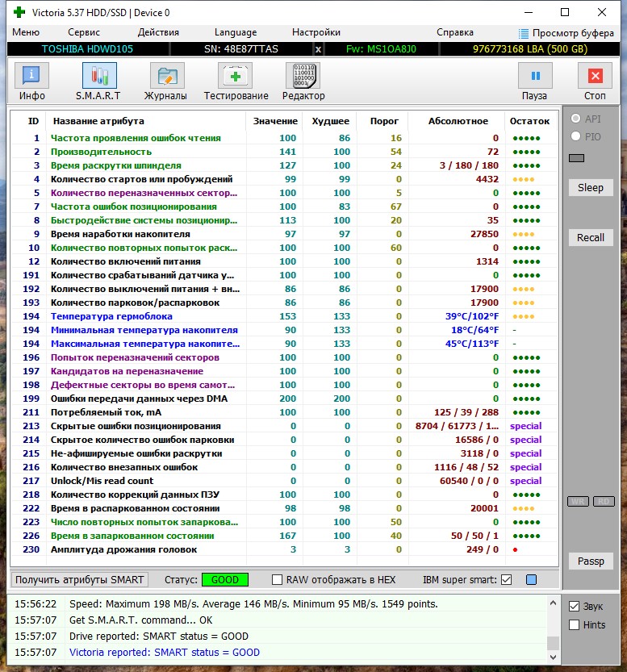Select row Время в запаркованном состоянии
Viewport: 627px width, 672px height.
click(x=285, y=536)
